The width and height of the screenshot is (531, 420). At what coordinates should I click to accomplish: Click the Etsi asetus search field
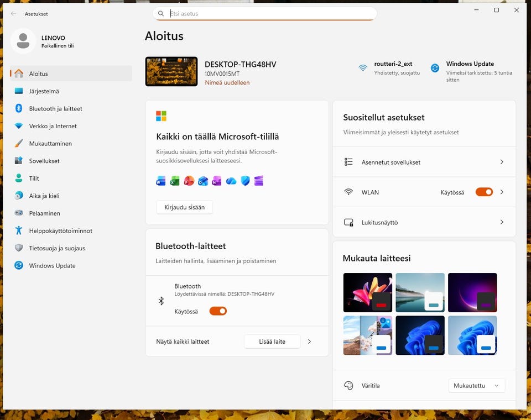click(x=264, y=13)
